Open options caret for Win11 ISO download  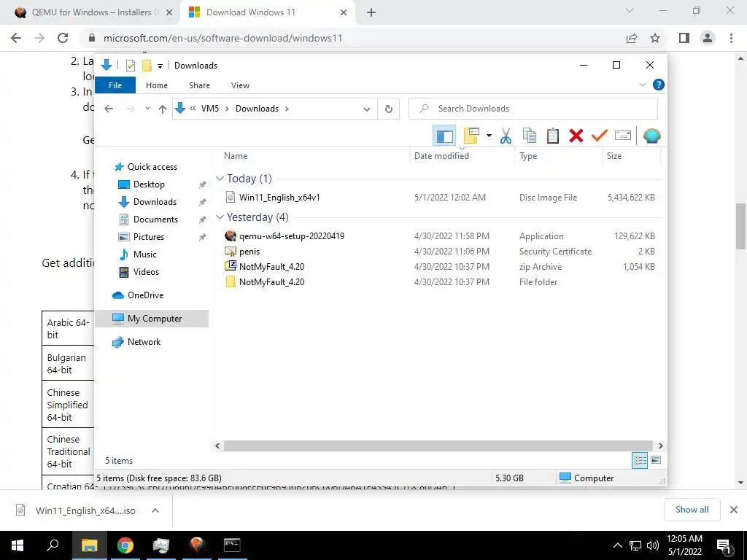coord(155,510)
